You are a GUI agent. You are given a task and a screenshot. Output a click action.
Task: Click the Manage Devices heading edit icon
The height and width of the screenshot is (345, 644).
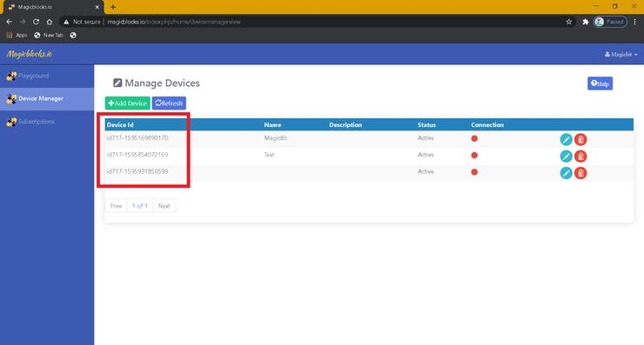point(117,83)
